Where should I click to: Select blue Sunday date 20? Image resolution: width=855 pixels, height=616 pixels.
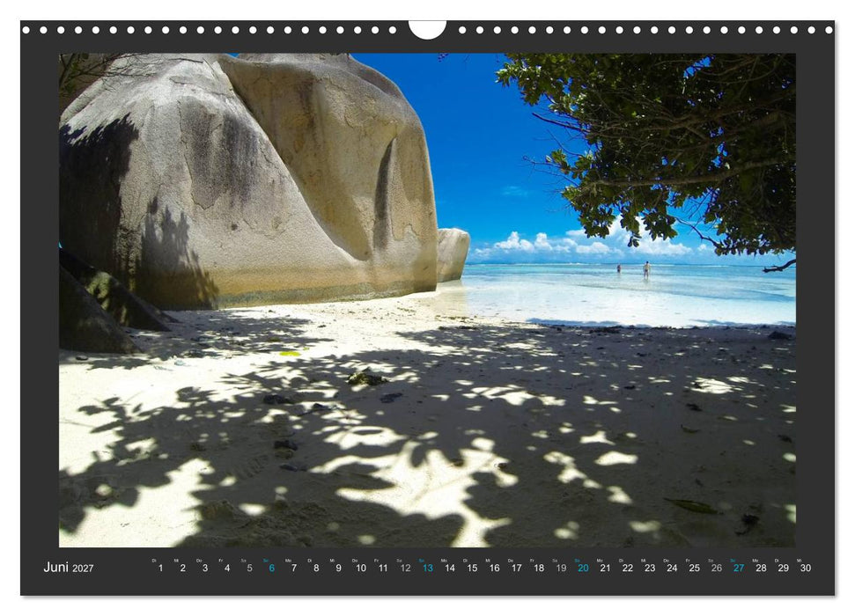coord(584,568)
